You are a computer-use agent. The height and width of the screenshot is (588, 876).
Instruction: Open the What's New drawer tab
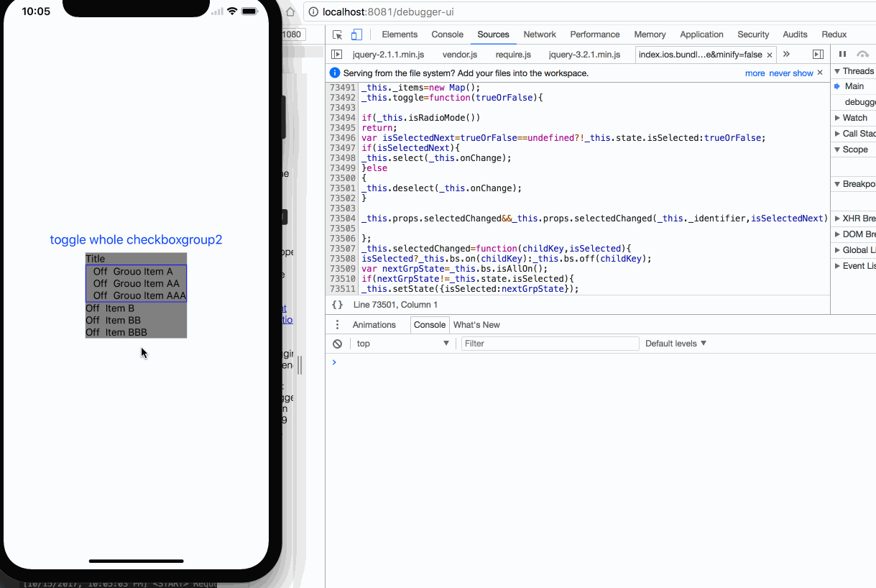pyautogui.click(x=476, y=325)
